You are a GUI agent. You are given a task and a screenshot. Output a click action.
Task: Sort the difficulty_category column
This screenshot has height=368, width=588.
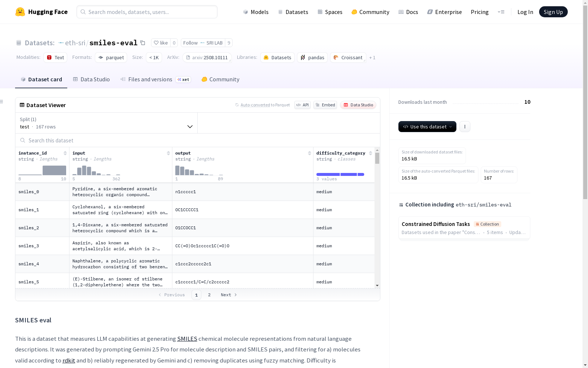(370, 153)
